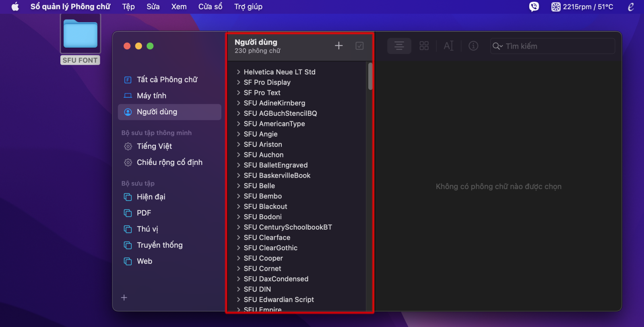The height and width of the screenshot is (327, 644).
Task: Click the fan speed and temperature readout
Action: [x=588, y=7]
